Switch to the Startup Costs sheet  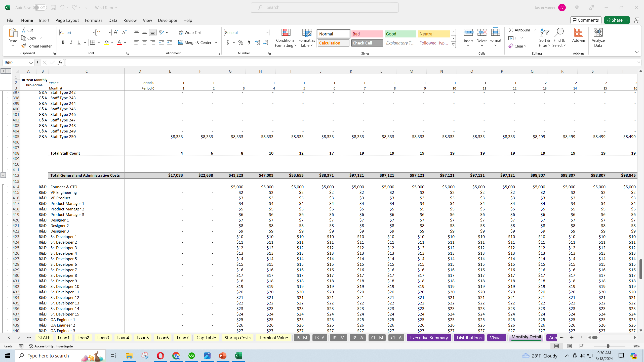(x=237, y=338)
